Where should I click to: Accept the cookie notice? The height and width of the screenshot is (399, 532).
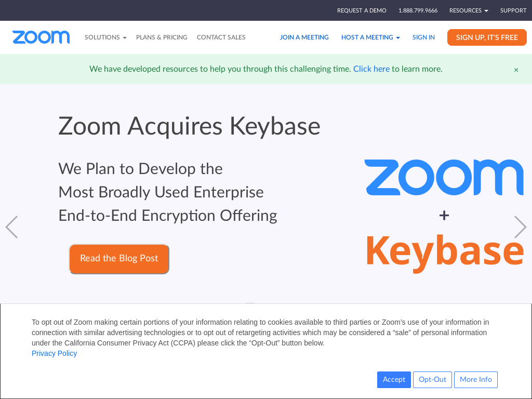tap(394, 380)
